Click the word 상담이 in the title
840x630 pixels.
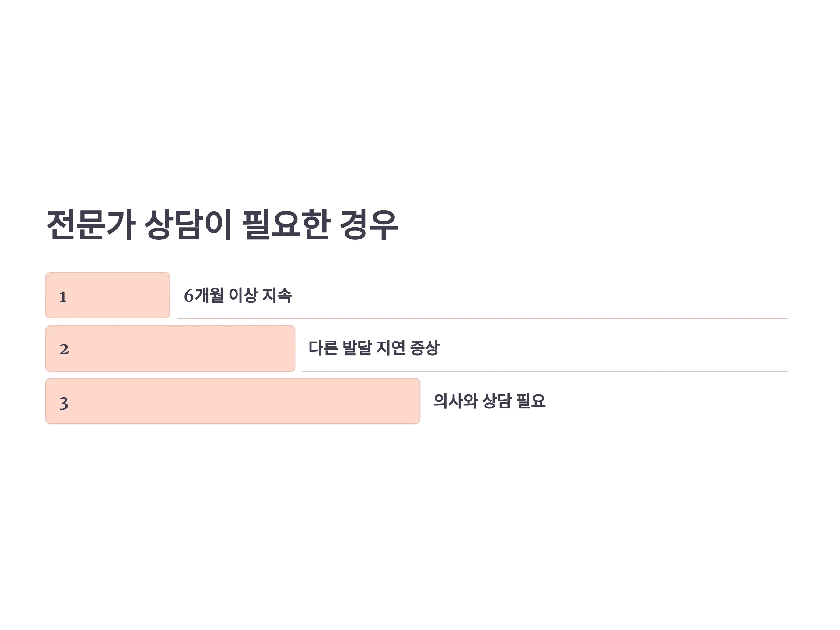(188, 224)
